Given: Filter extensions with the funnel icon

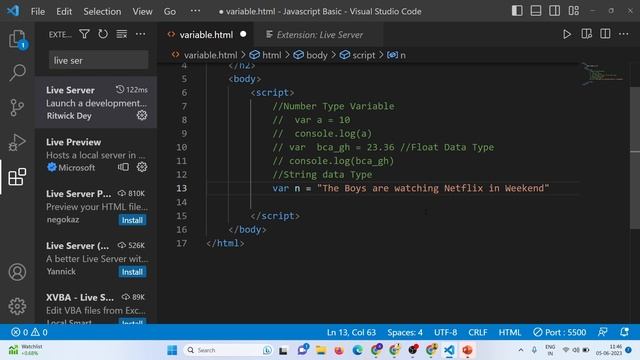Looking at the screenshot, I should click(84, 34).
